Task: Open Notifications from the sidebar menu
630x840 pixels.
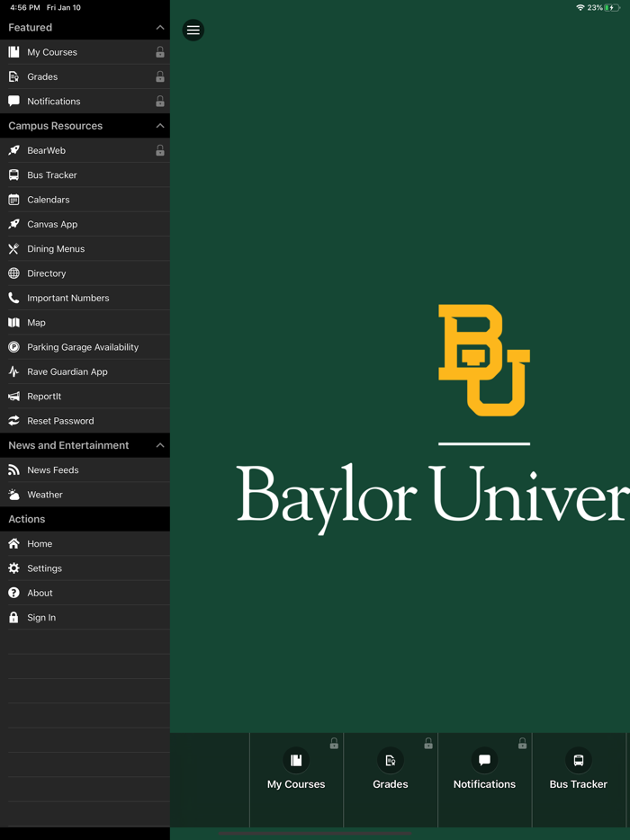Action: pos(85,102)
